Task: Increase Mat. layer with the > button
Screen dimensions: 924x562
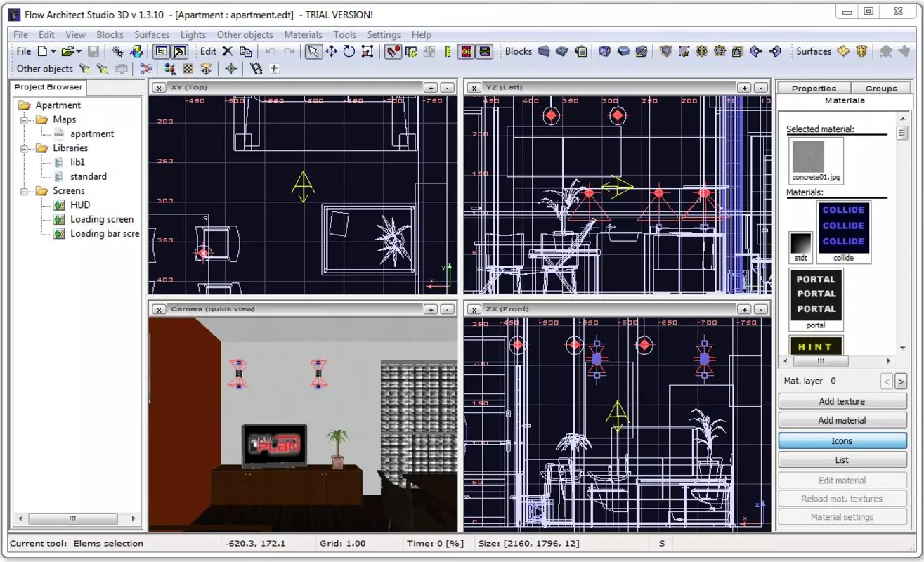Action: [x=900, y=381]
